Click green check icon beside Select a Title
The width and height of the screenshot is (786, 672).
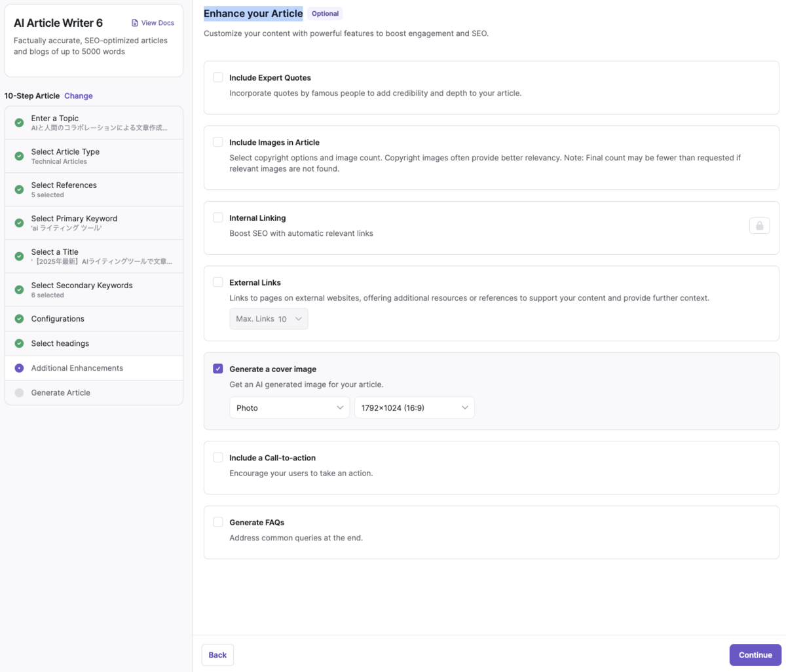click(x=19, y=256)
